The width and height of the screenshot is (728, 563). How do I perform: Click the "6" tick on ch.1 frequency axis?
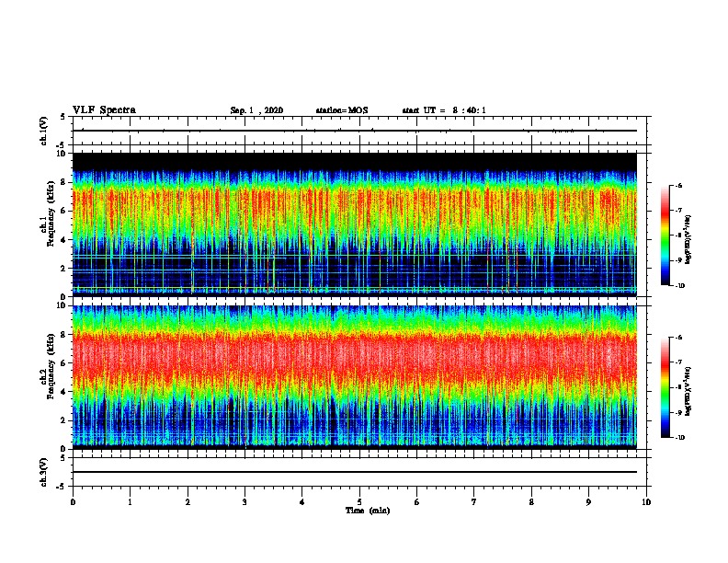pyautogui.click(x=64, y=211)
